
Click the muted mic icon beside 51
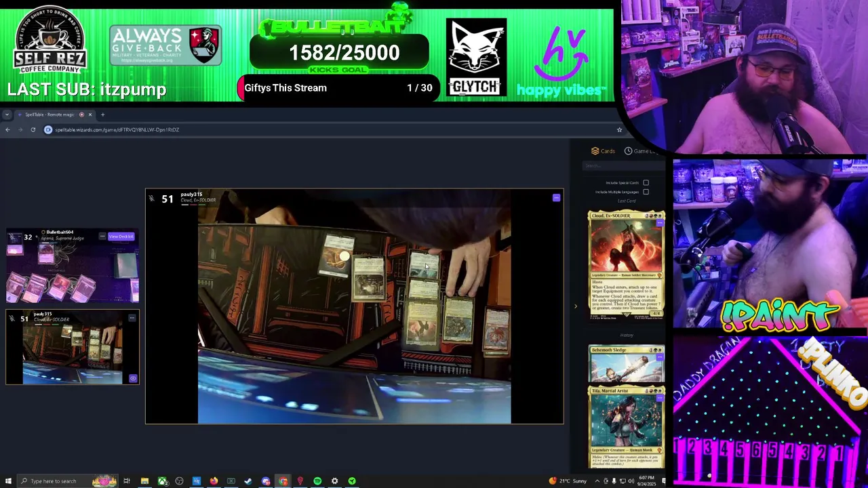151,199
